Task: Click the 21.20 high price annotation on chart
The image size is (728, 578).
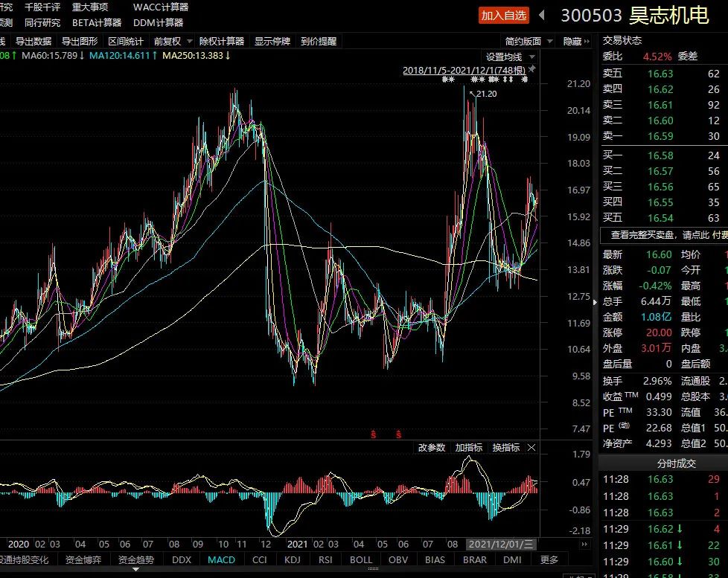Action: tap(486, 94)
